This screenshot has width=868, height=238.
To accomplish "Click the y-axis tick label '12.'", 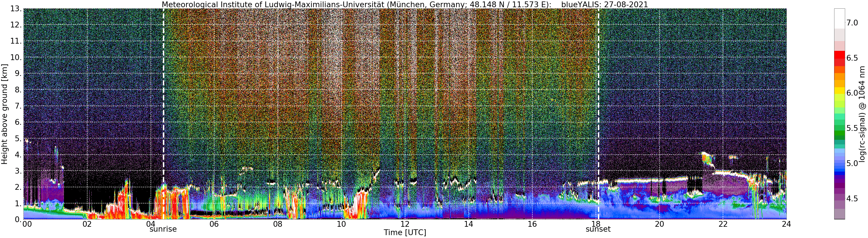I will [16, 25].
